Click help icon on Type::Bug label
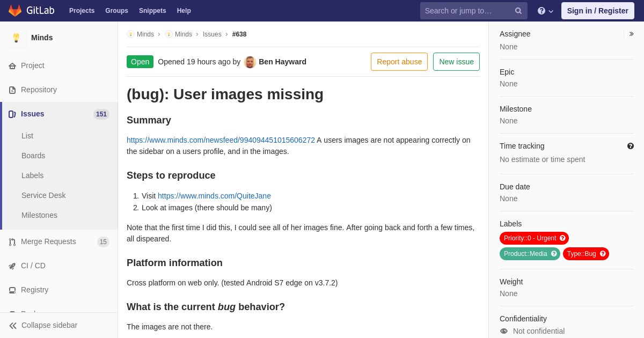 [603, 254]
